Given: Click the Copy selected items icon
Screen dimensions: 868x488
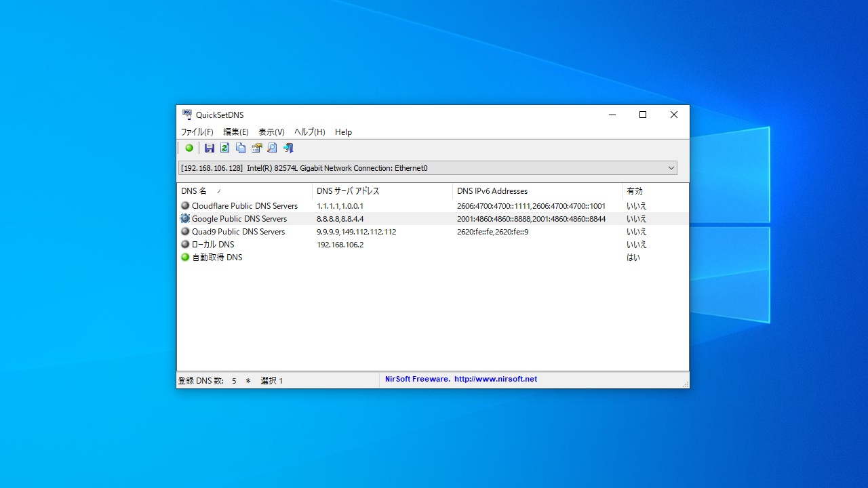Looking at the screenshot, I should [x=241, y=148].
